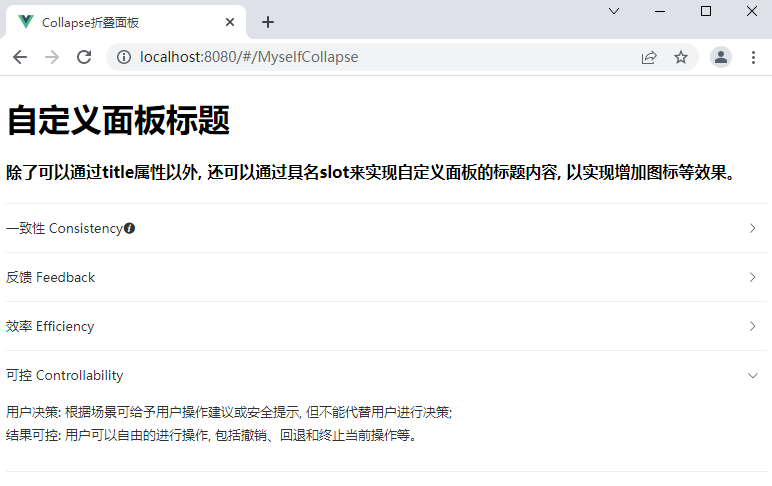Share this page using the share icon

click(x=649, y=58)
